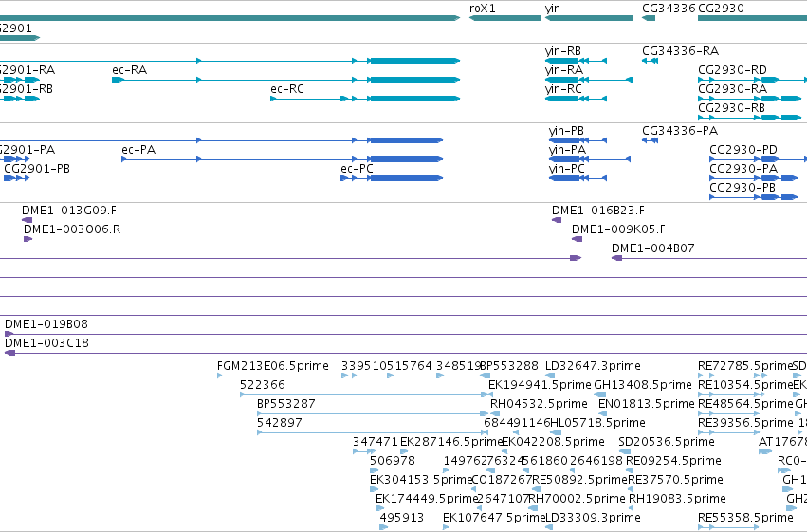The width and height of the screenshot is (807, 532).
Task: Open the DME1-016B23.F clone label
Action: (598, 211)
